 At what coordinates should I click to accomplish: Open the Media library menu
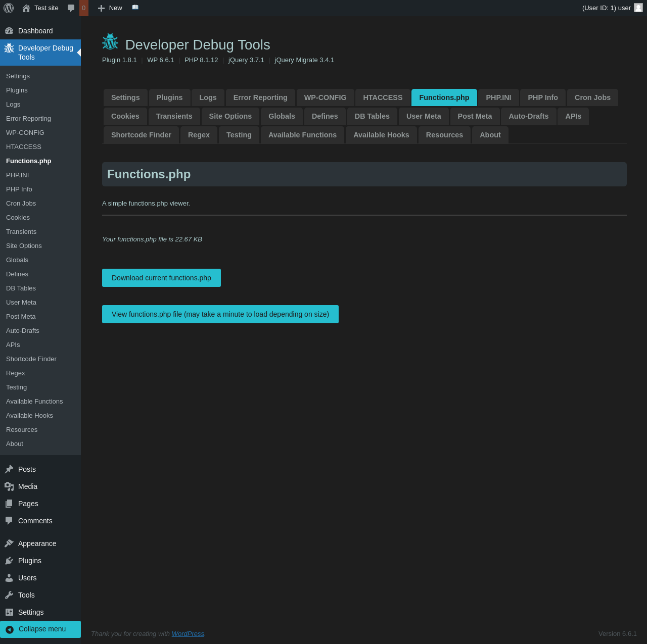click(x=28, y=486)
